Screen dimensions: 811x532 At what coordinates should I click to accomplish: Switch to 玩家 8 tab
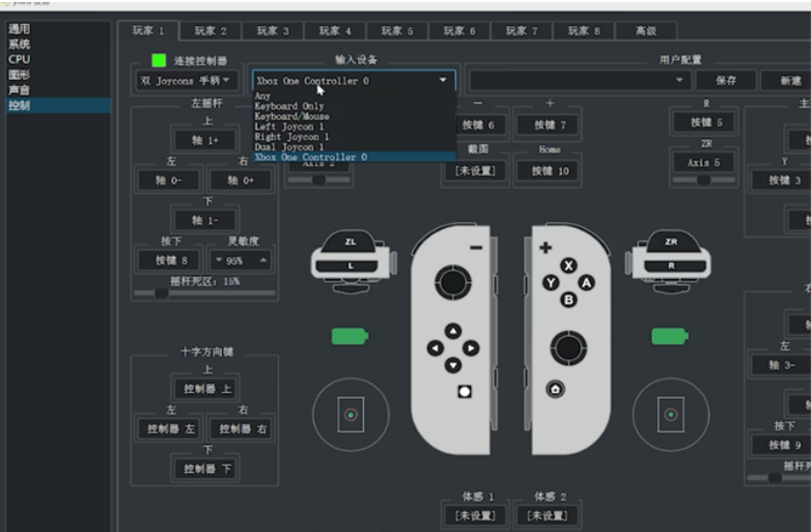tap(584, 31)
